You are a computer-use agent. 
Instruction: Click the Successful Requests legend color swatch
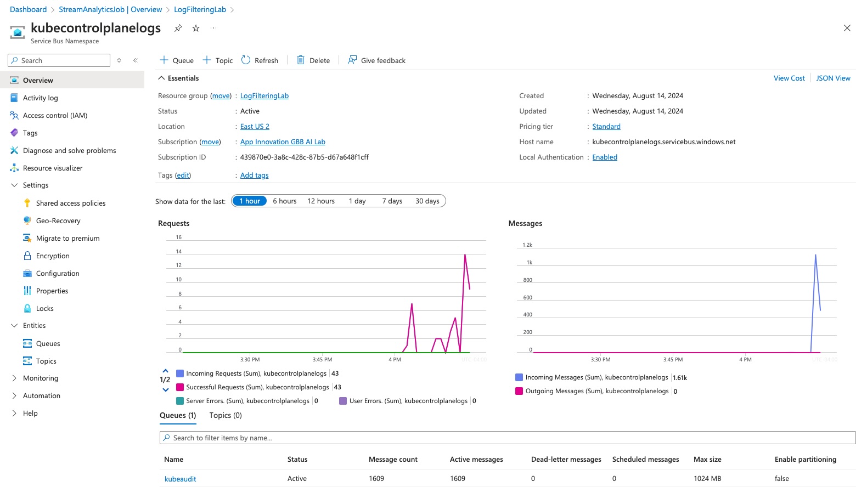[180, 387]
